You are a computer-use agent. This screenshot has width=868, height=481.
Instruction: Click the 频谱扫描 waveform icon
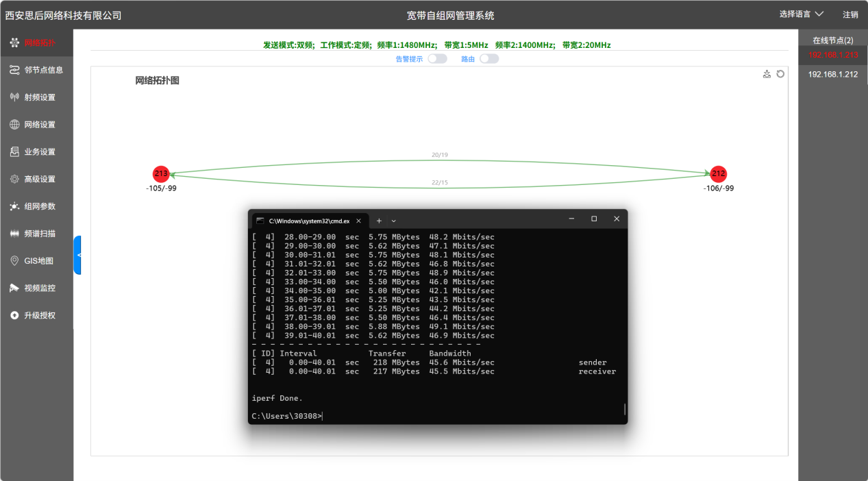[x=14, y=234]
